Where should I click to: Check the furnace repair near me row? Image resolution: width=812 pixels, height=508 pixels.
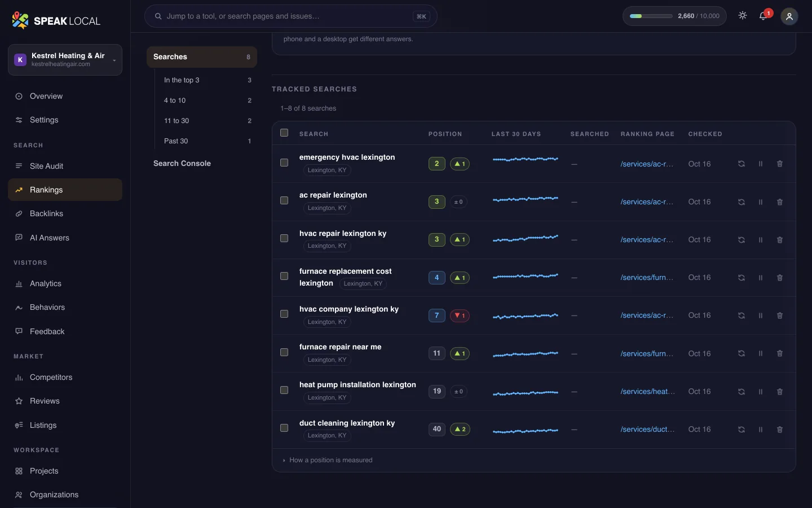coord(284,352)
